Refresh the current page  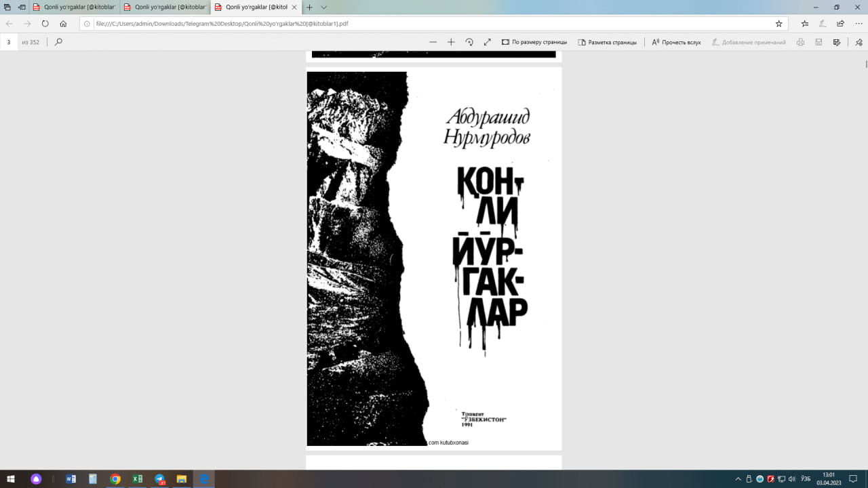tap(45, 23)
